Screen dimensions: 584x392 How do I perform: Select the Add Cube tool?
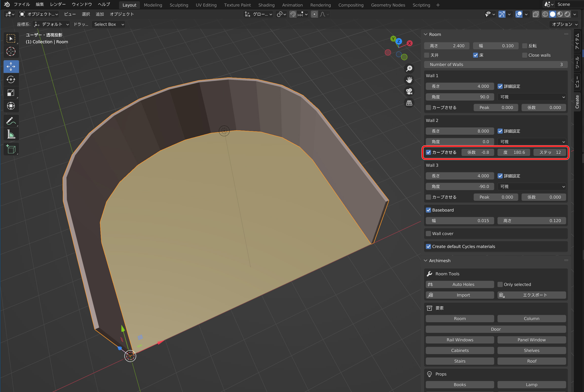pos(11,149)
